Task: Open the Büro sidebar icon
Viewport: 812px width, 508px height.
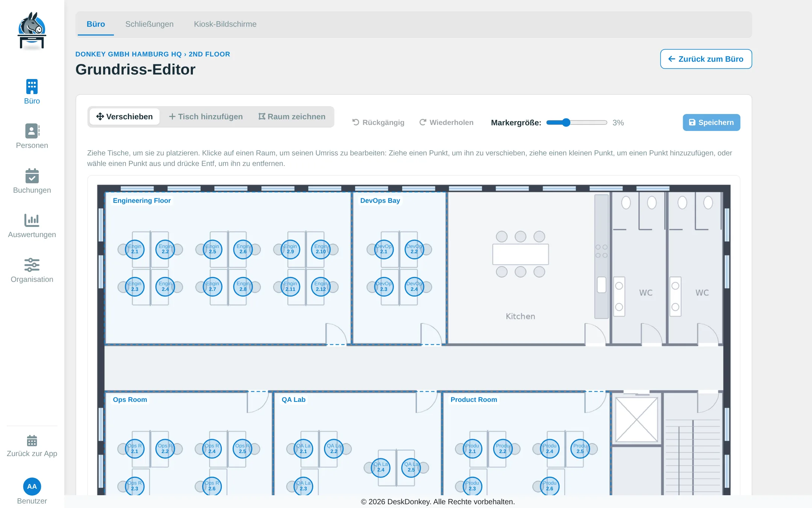Action: (32, 86)
